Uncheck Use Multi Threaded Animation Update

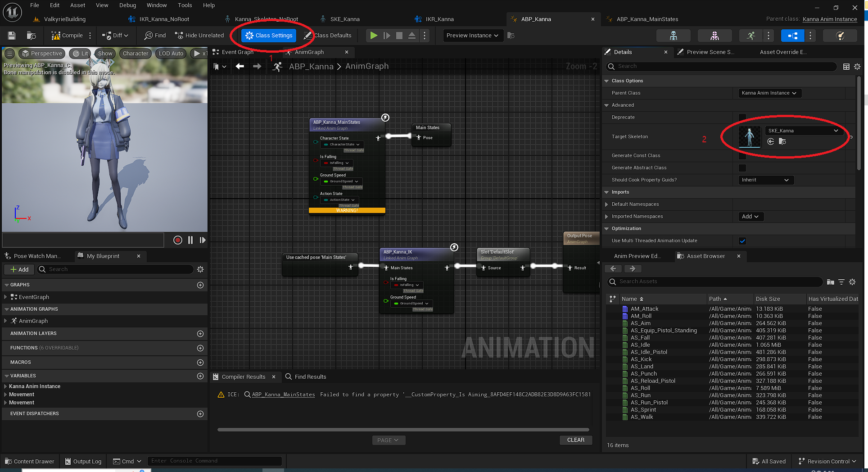[x=742, y=241]
